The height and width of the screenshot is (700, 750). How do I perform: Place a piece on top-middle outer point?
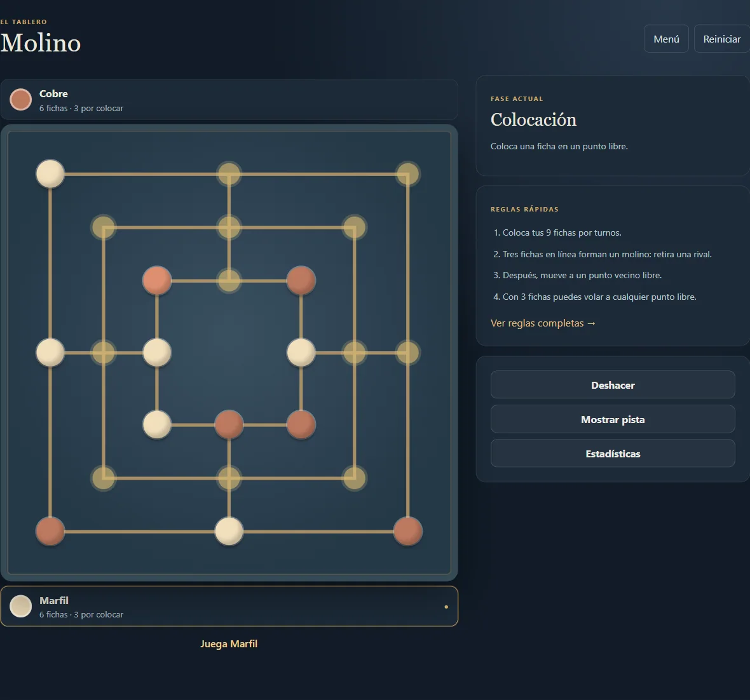coord(229,174)
